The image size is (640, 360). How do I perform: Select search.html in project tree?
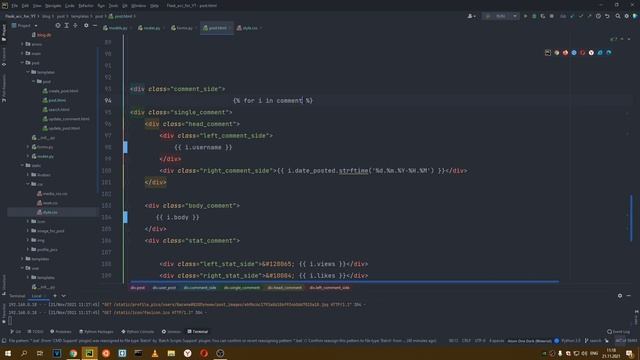(x=56, y=109)
